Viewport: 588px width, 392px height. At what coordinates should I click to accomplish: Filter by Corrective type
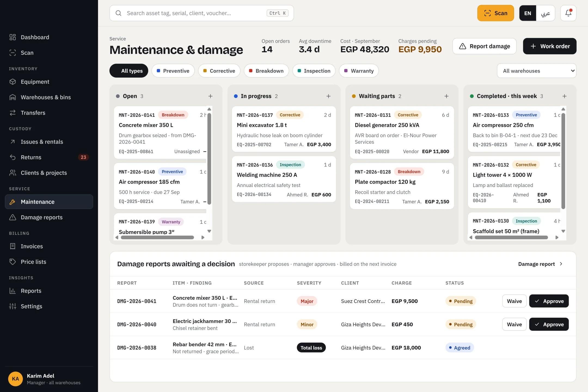coord(219,71)
